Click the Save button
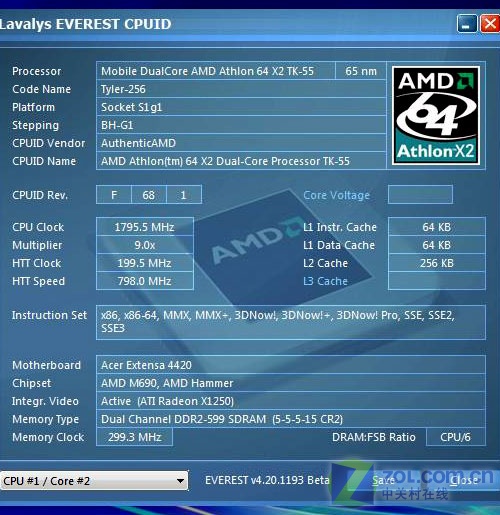Image resolution: width=500 pixels, height=515 pixels. tap(383, 480)
